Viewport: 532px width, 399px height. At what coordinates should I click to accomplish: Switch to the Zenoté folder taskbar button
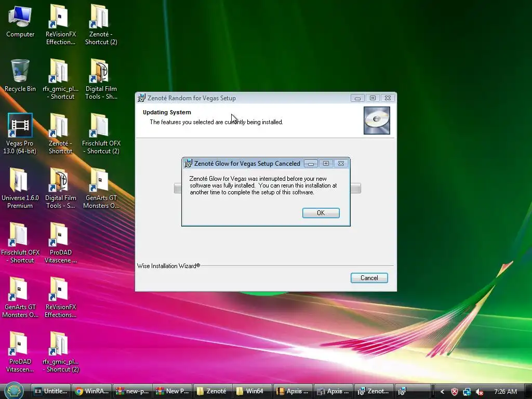tap(213, 391)
